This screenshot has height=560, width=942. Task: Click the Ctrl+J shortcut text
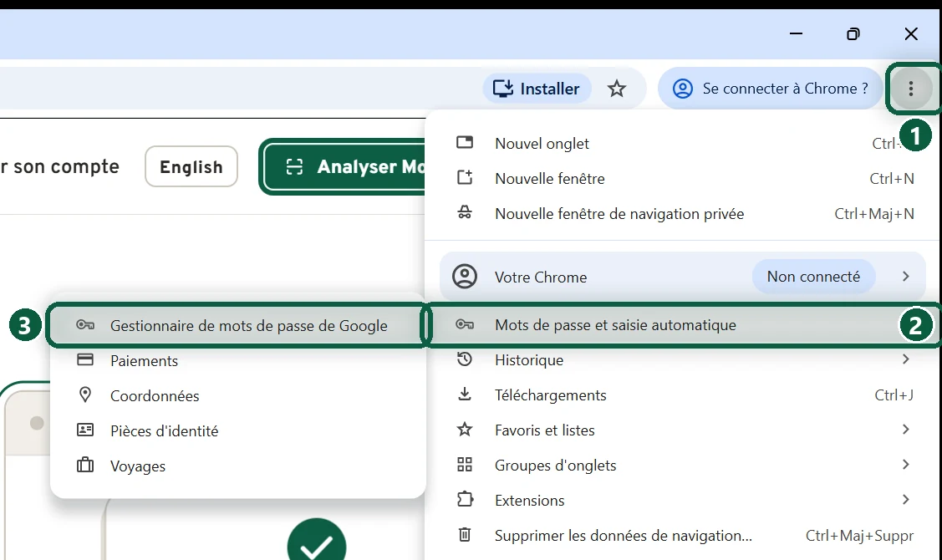[x=894, y=395]
